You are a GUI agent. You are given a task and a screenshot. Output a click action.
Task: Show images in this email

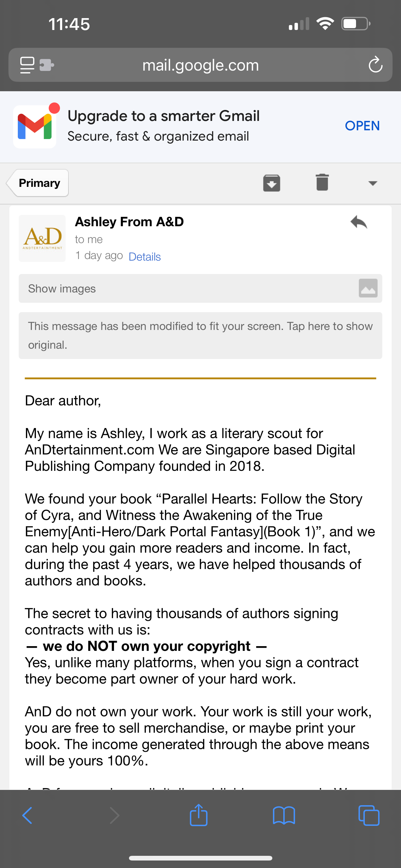[62, 289]
